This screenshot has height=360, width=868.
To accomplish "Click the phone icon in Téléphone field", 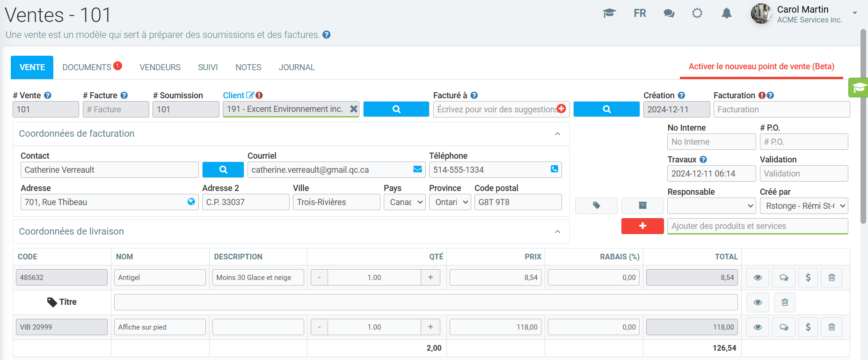I will tap(554, 169).
